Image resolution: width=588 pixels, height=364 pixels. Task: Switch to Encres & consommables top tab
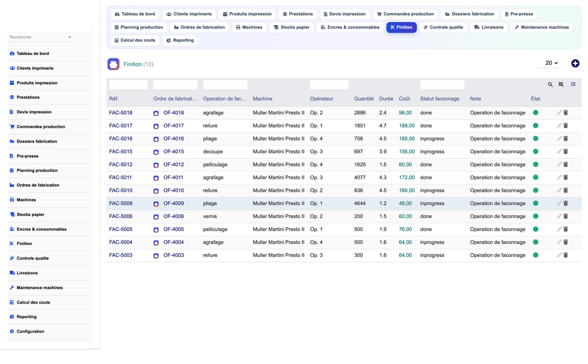pos(350,27)
